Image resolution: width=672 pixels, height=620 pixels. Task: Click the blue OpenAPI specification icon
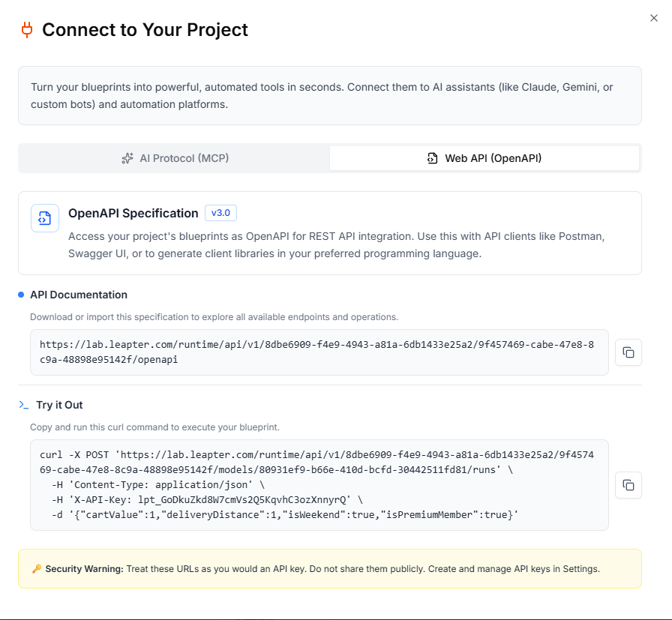click(x=44, y=217)
